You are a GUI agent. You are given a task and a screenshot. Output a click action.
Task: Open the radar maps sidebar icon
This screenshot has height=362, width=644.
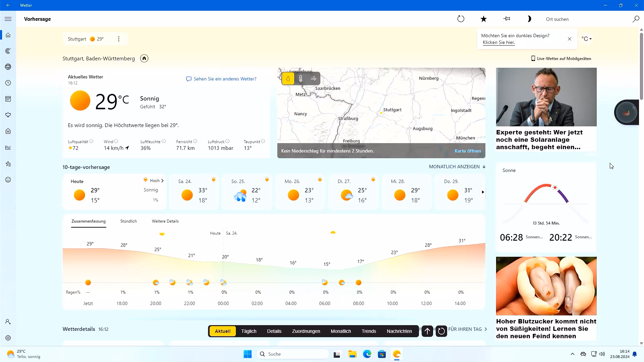click(8, 51)
